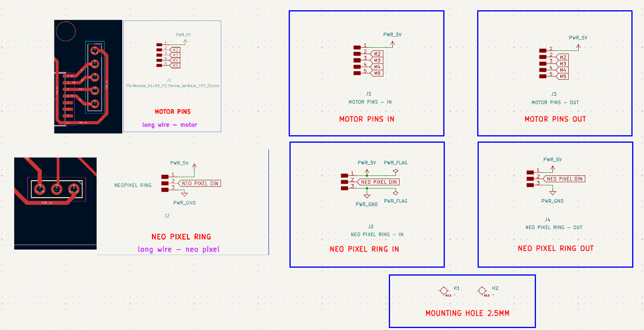
Task: Click the 'MOTOR PINS IN' red title
Action: click(367, 119)
